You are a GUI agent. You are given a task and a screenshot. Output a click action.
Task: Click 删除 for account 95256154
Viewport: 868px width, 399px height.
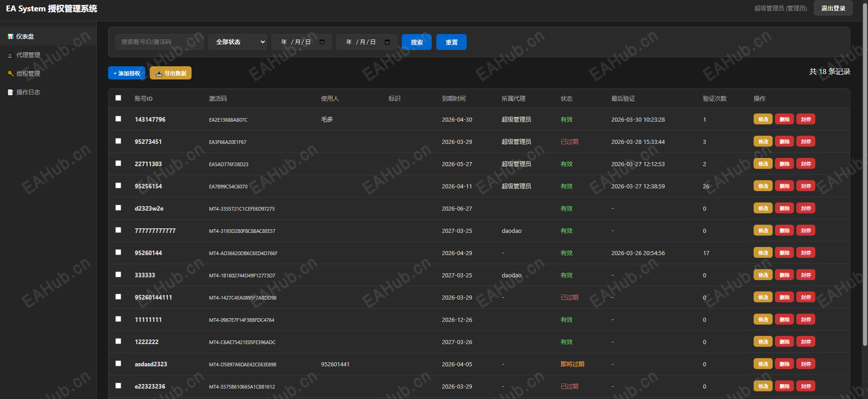coord(784,186)
